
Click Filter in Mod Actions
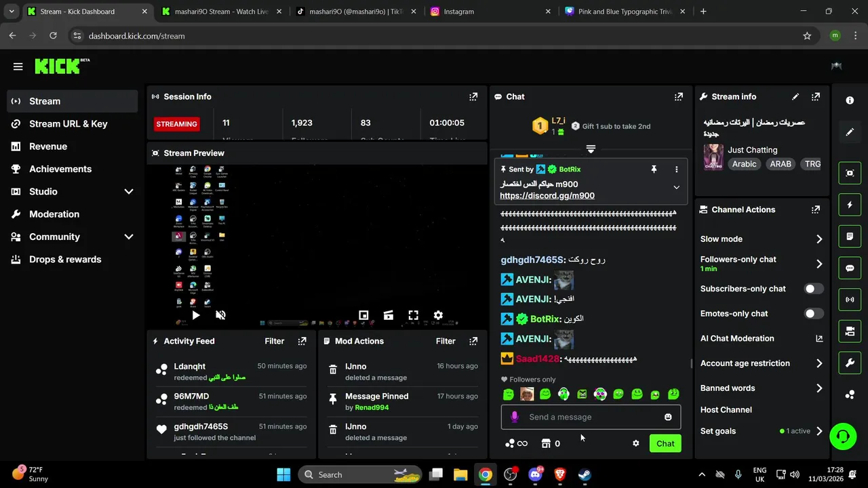pyautogui.click(x=446, y=341)
